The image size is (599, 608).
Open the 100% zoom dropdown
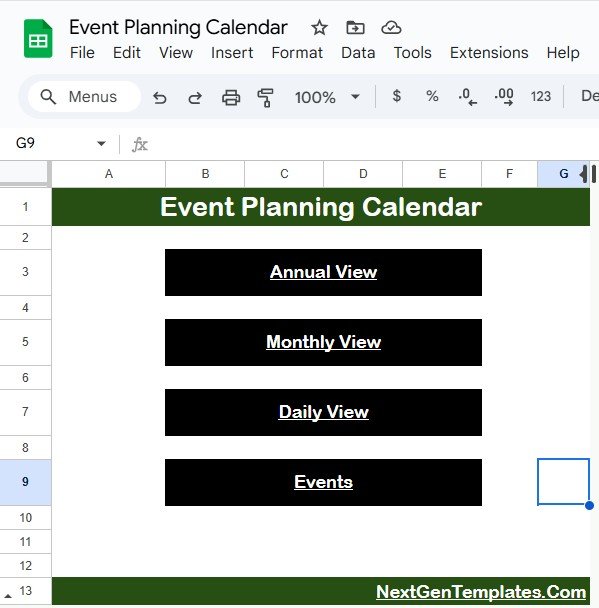click(x=326, y=97)
